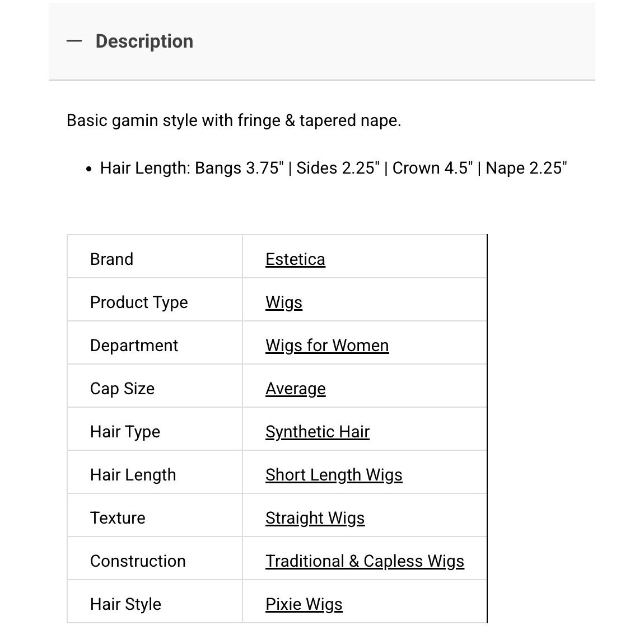This screenshot has width=644, height=644.
Task: Click the basic gamin style description text
Action: click(x=234, y=121)
